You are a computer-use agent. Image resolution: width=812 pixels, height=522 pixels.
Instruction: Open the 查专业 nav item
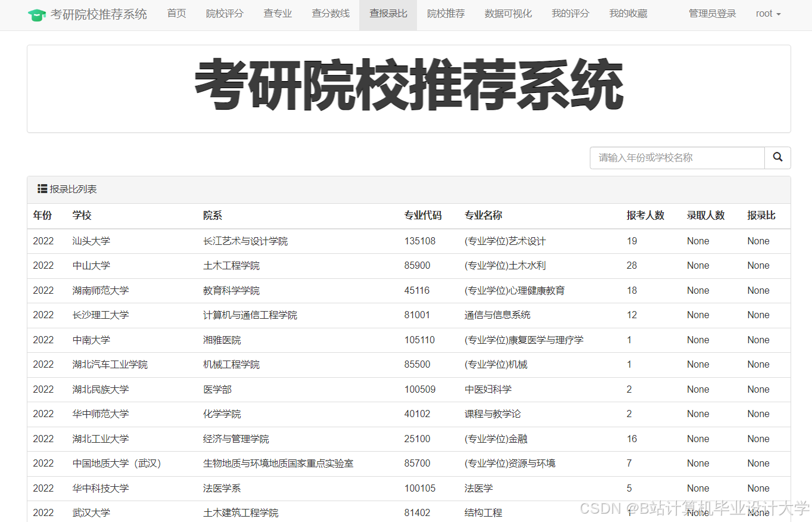coord(278,14)
